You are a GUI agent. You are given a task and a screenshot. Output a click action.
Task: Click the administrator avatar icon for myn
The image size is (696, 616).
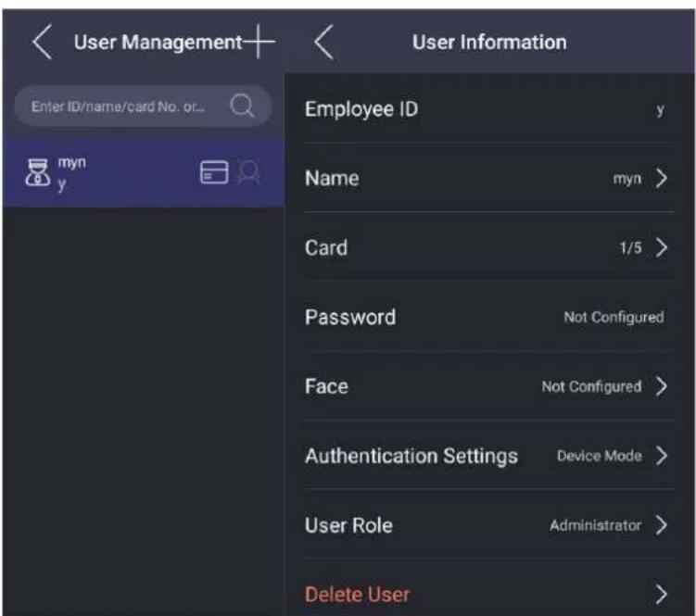coord(37,172)
